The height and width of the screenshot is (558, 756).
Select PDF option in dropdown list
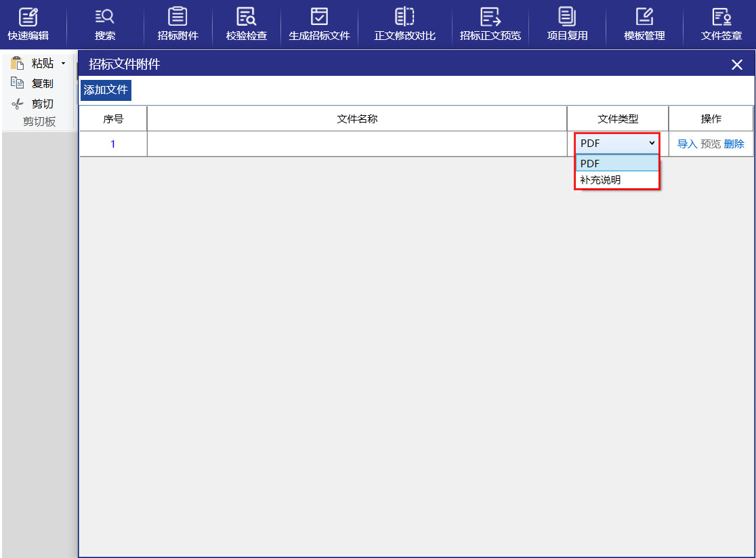617,163
